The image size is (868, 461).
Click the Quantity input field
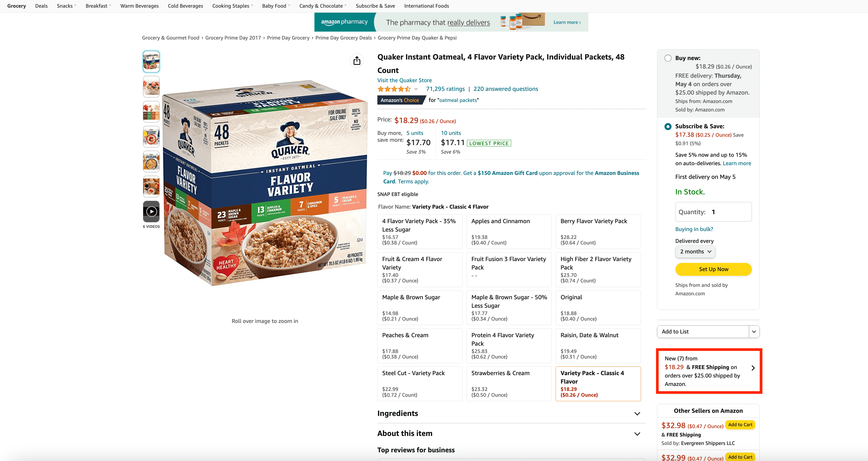tap(713, 212)
